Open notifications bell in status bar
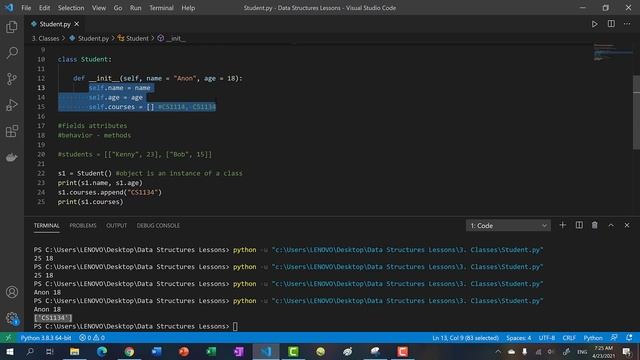 point(629,338)
